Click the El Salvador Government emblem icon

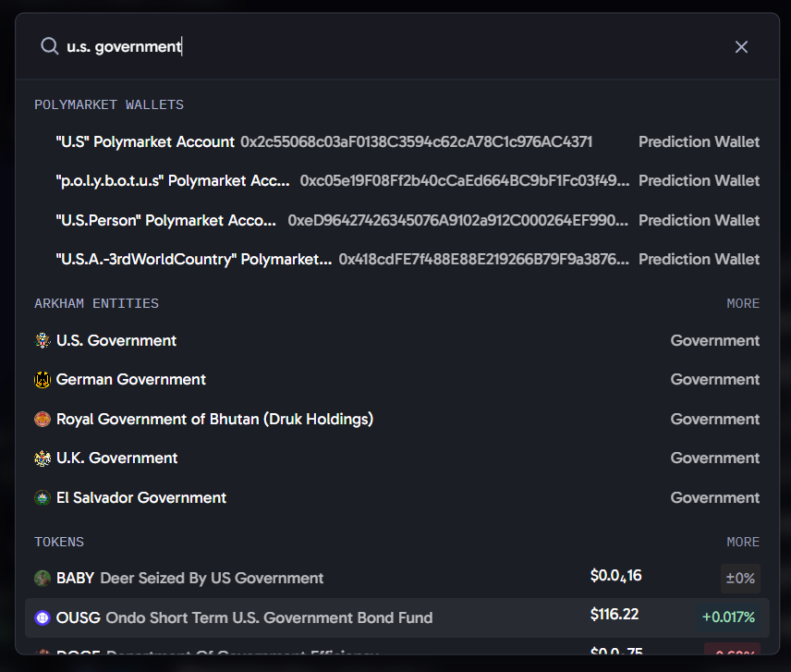43,498
